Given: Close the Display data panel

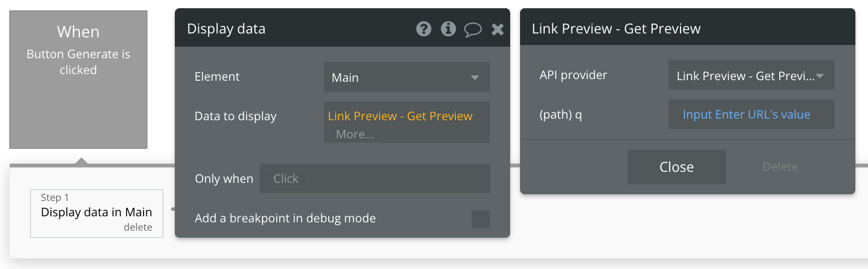Looking at the screenshot, I should click(498, 29).
